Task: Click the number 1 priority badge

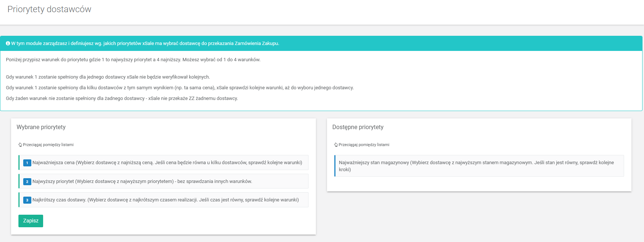Action: (x=27, y=163)
